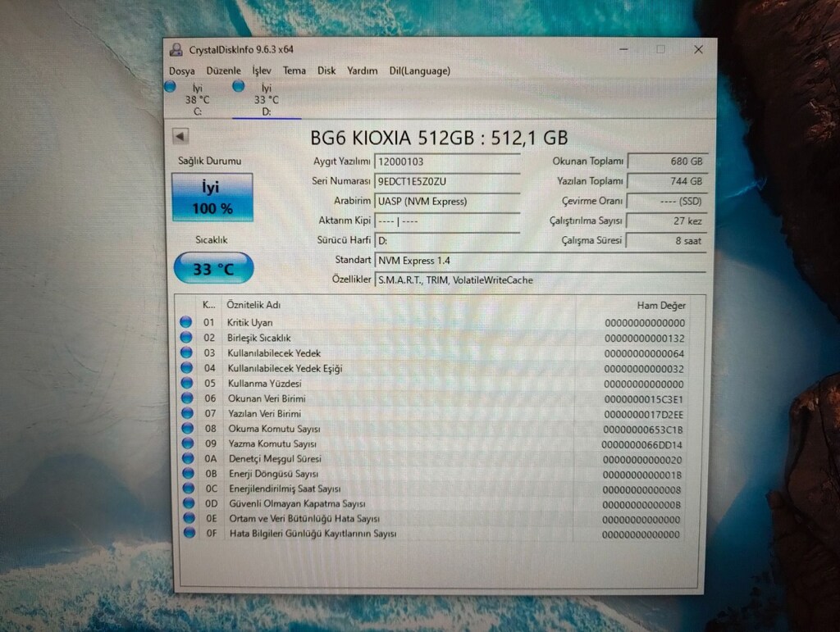Click the status dot of Ortam ve Veri Bütünlüğü row
Screen dimensions: 840x632
coord(189,518)
